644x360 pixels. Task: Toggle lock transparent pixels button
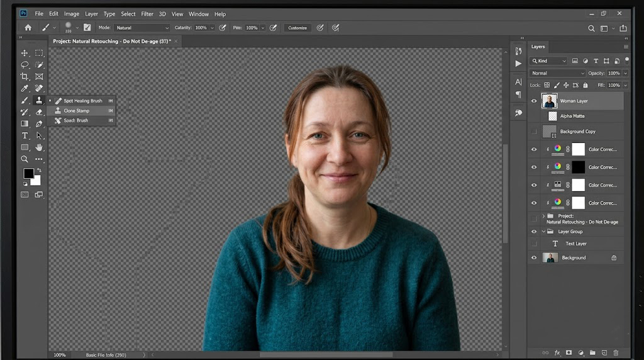(547, 85)
